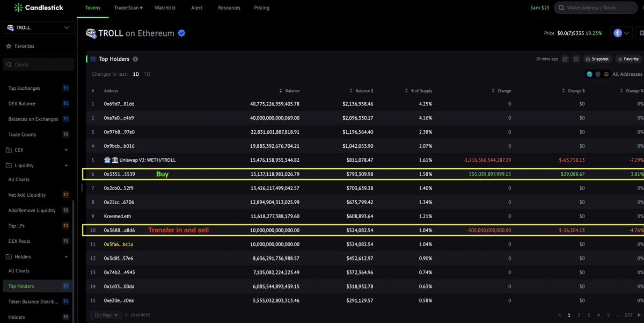
Task: Click the info icon next to Top Holders
Action: click(x=135, y=59)
